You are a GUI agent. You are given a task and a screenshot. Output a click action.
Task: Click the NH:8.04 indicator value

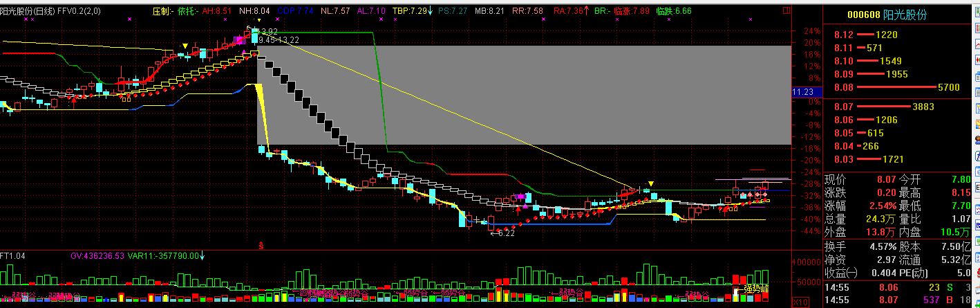[254, 11]
